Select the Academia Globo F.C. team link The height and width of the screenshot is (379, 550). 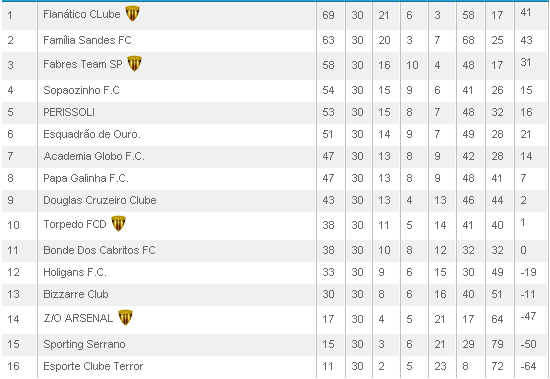[94, 156]
